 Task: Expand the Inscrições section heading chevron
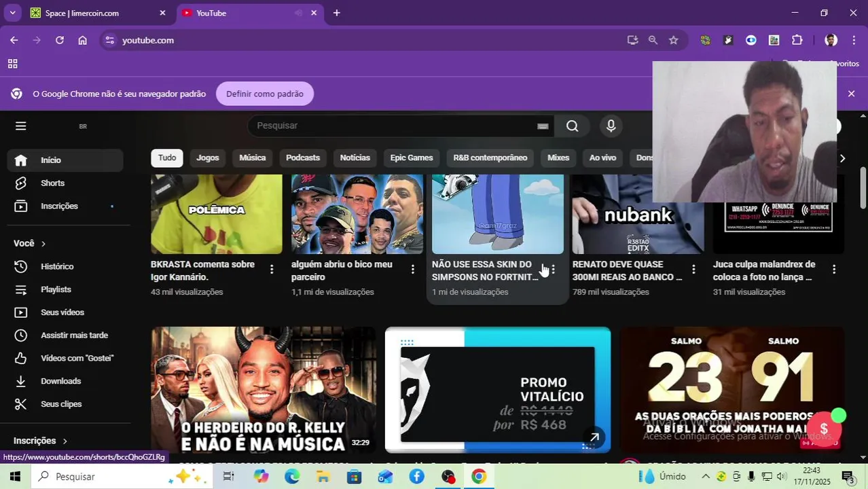click(65, 441)
